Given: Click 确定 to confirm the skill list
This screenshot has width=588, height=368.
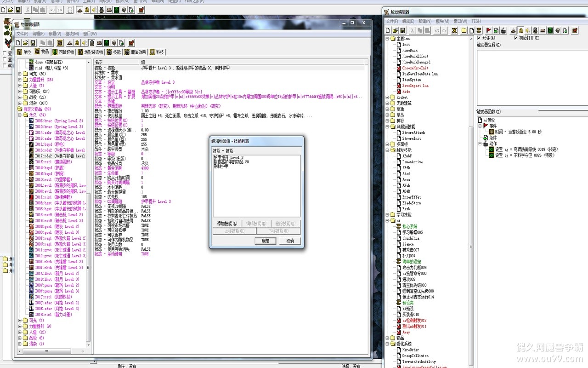Looking at the screenshot, I should click(x=265, y=241).
